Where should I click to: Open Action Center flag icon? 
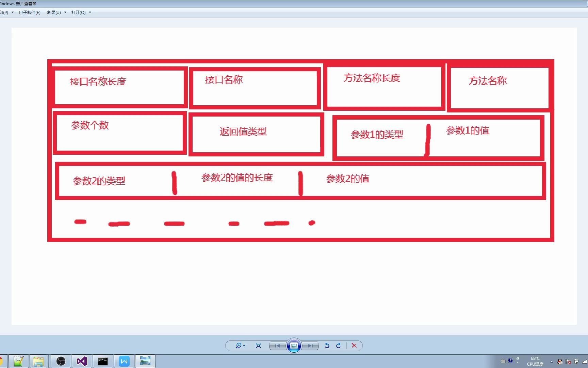click(568, 362)
